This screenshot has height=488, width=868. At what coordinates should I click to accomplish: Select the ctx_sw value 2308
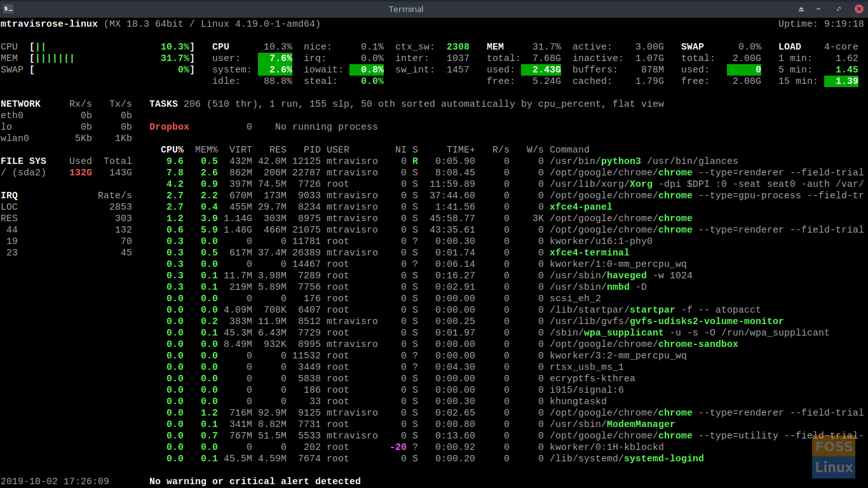(x=458, y=47)
